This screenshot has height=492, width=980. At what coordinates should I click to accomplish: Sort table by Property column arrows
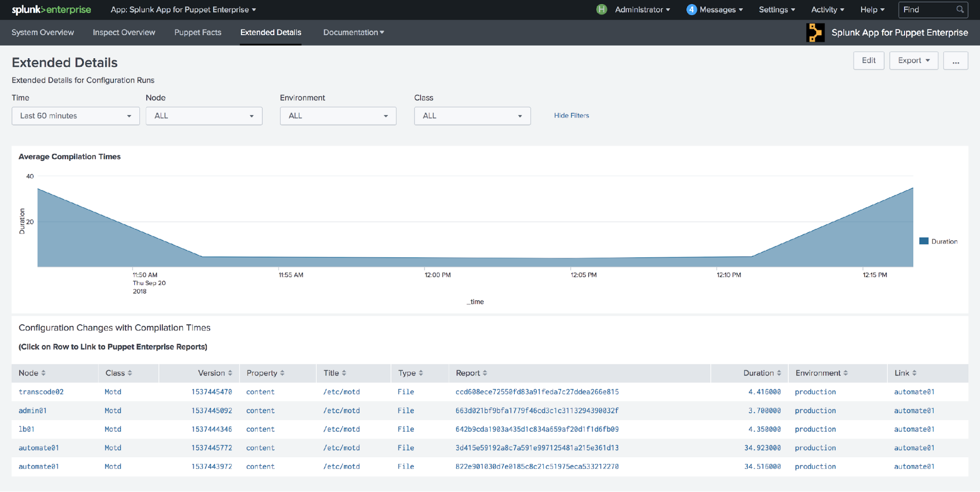(x=282, y=373)
